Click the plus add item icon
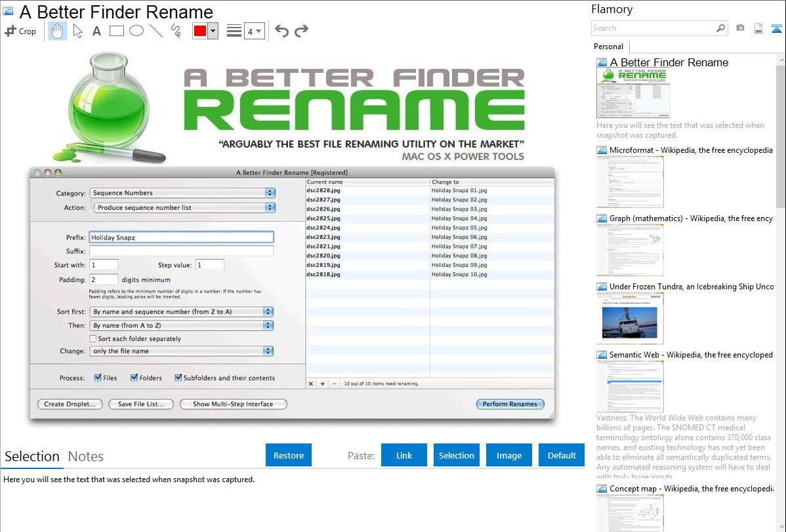Screen dimensions: 786x532 (322, 384)
